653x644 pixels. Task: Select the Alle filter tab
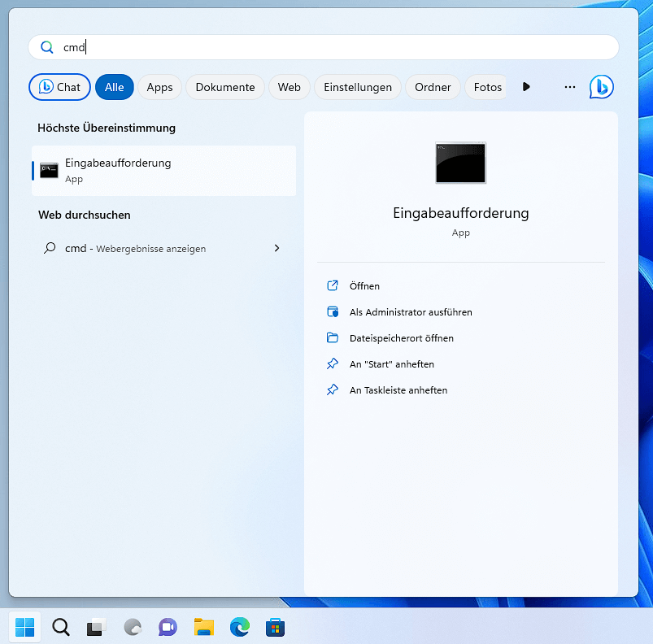tap(115, 87)
